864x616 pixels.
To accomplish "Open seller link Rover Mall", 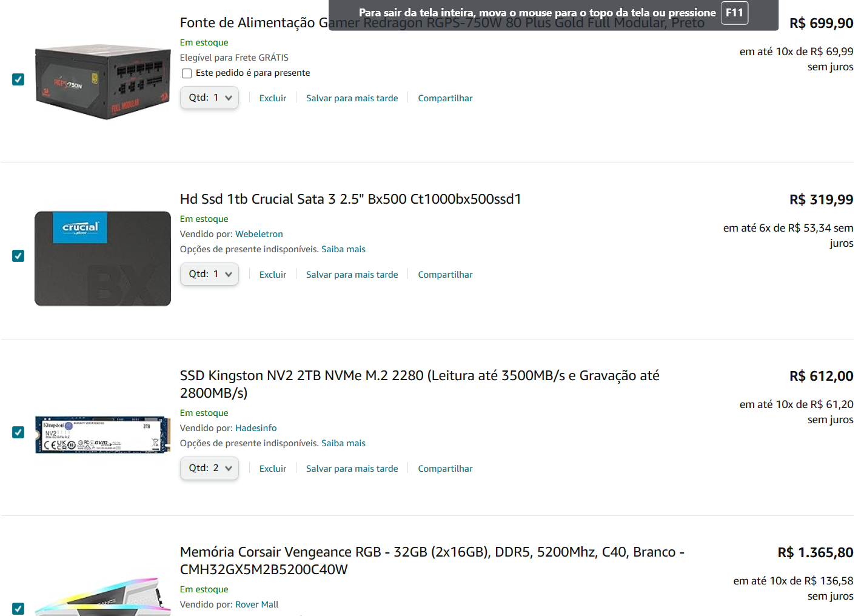I will click(257, 604).
